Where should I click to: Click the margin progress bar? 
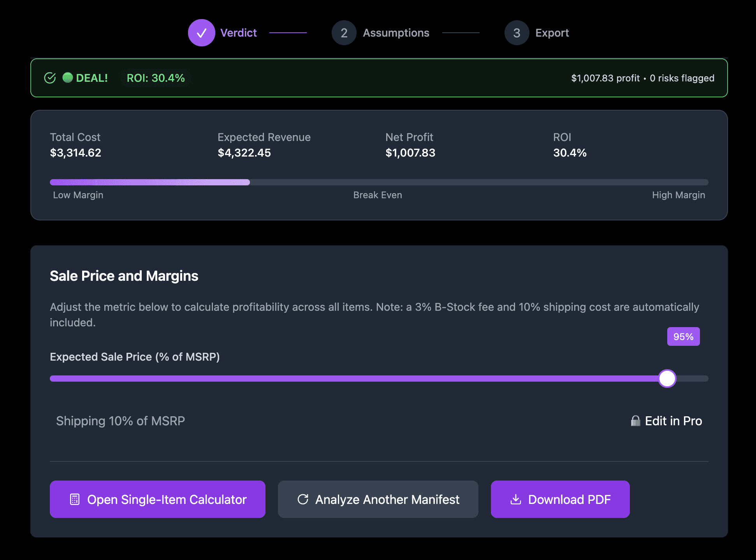(x=379, y=182)
